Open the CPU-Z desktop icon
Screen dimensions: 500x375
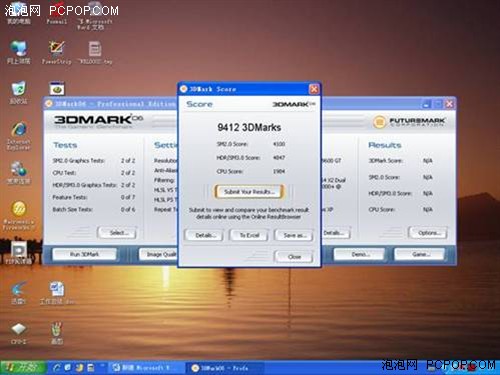(19, 333)
